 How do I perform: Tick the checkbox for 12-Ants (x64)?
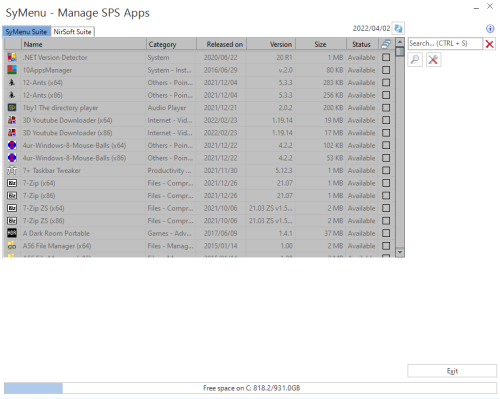[x=386, y=82]
